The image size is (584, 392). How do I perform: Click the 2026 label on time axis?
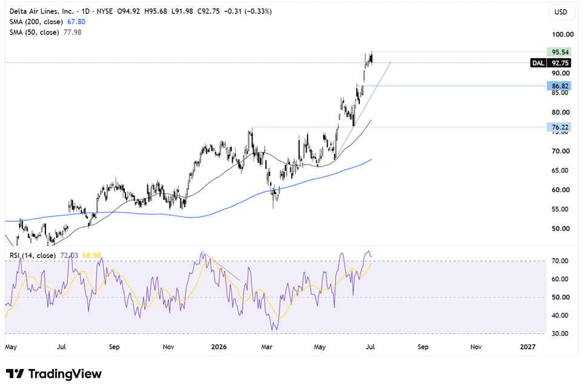tap(219, 347)
